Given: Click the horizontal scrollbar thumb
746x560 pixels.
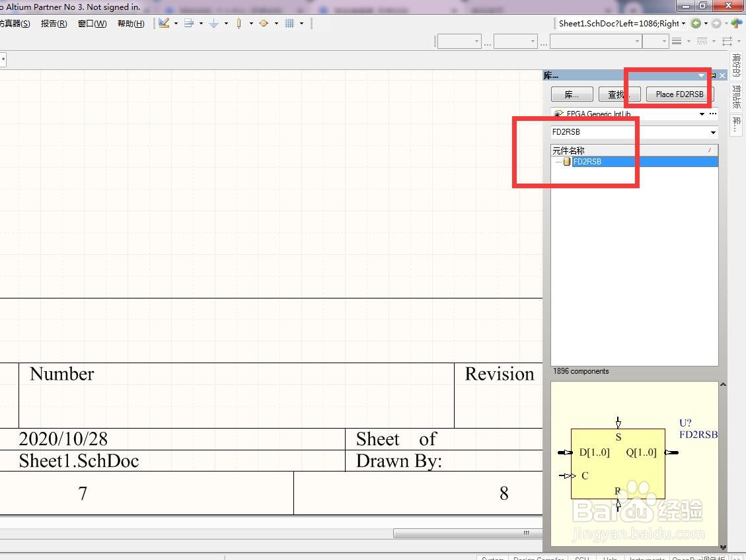Looking at the screenshot, I should coord(468,534).
